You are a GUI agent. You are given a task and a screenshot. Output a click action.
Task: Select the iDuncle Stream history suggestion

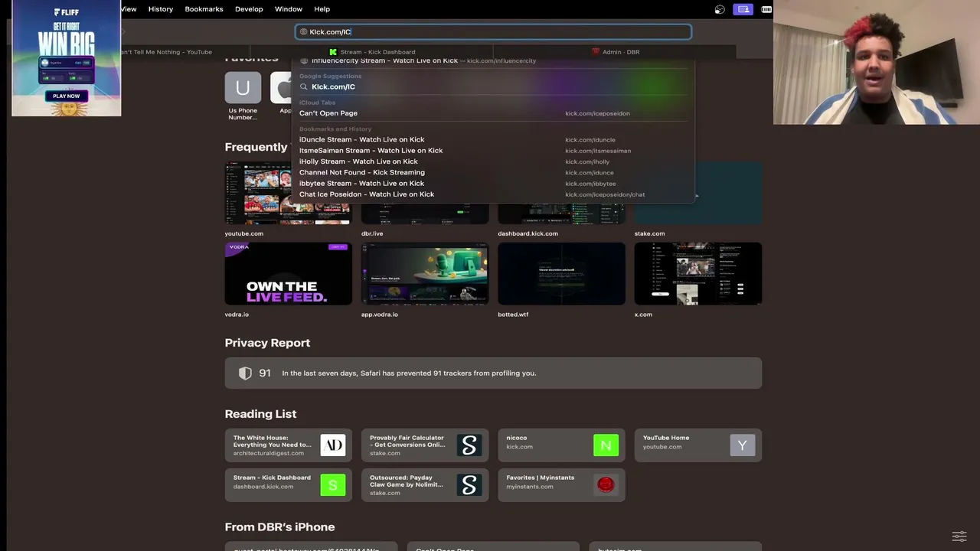494,140
